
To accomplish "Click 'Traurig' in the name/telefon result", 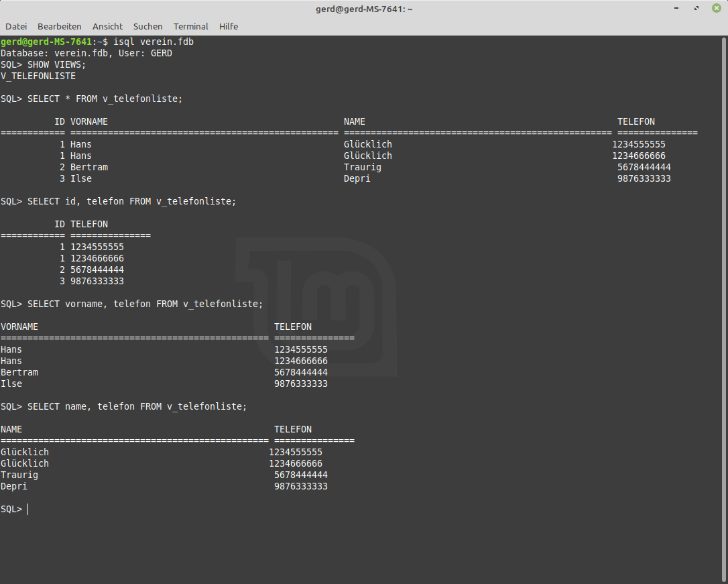I will pyautogui.click(x=19, y=475).
